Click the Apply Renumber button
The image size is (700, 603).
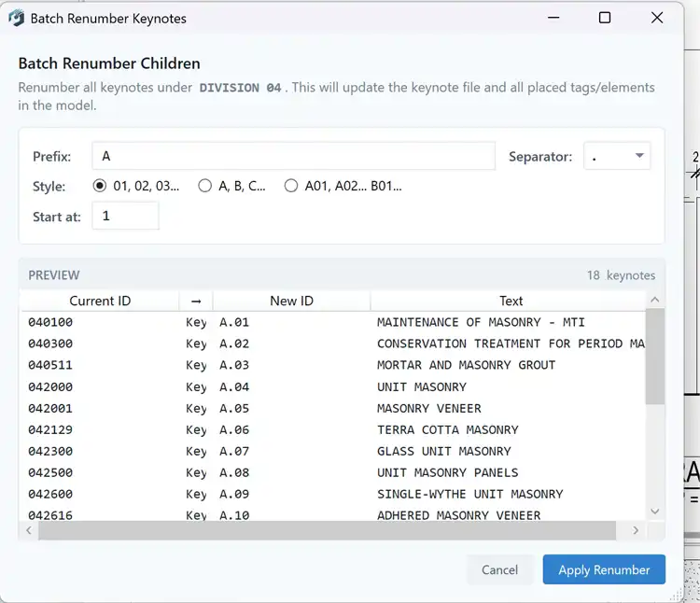pyautogui.click(x=604, y=569)
